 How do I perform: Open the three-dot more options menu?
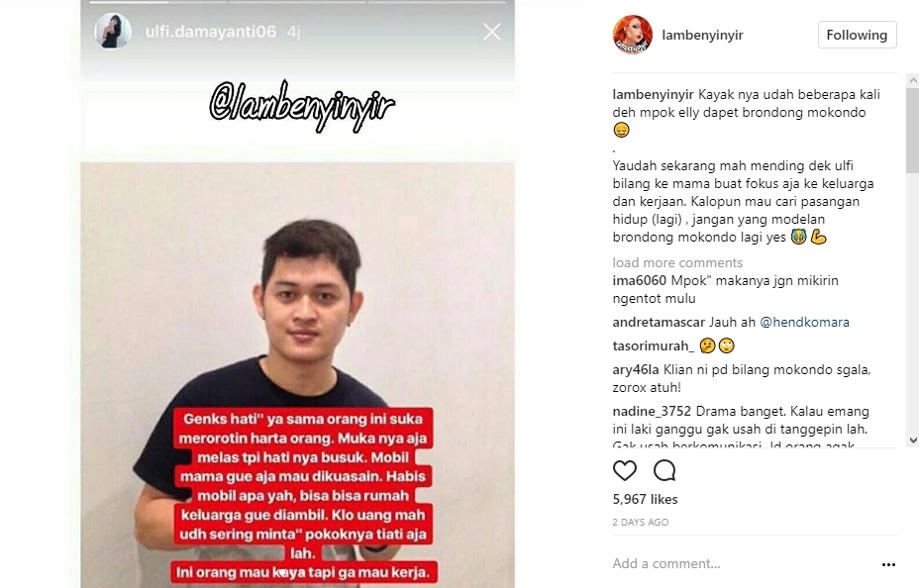pyautogui.click(x=888, y=564)
